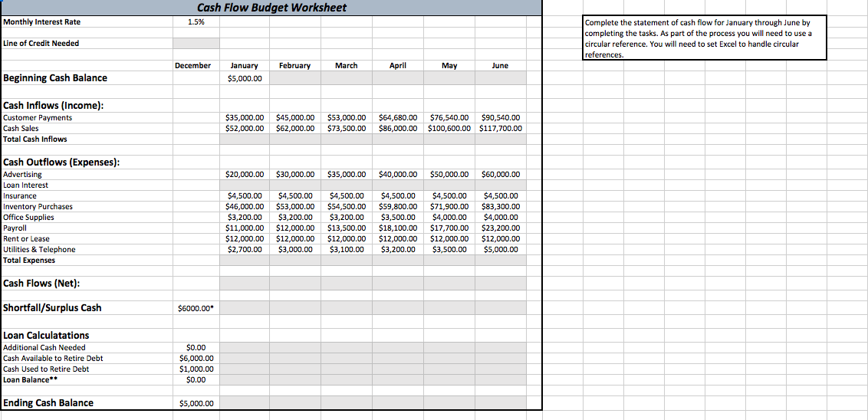Click June Payroll $23,200.00
This screenshot has height=420, width=868.
(x=501, y=228)
